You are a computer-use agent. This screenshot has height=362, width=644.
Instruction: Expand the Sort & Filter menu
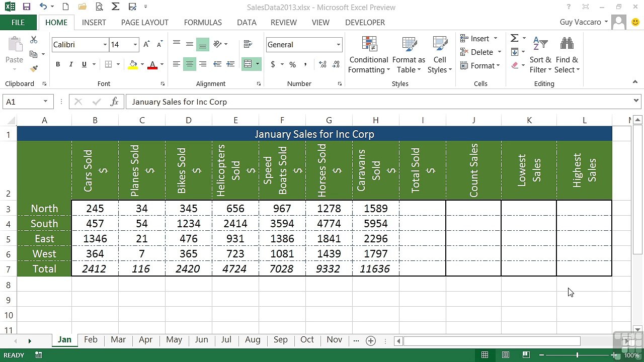(540, 56)
